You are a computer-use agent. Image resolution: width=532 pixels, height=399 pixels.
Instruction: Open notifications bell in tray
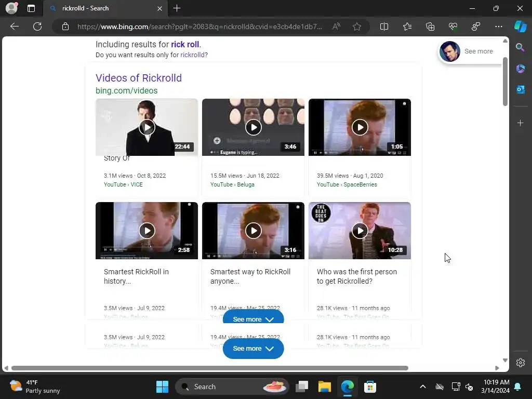tap(518, 387)
